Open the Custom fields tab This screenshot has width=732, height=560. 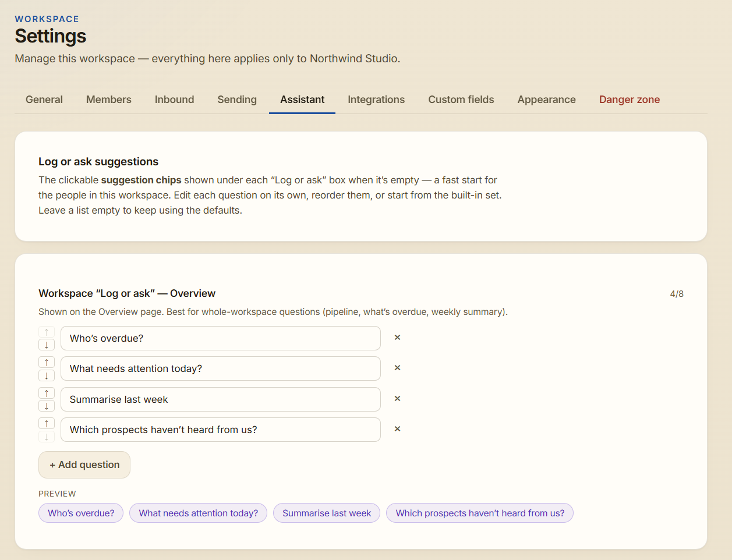click(x=461, y=100)
